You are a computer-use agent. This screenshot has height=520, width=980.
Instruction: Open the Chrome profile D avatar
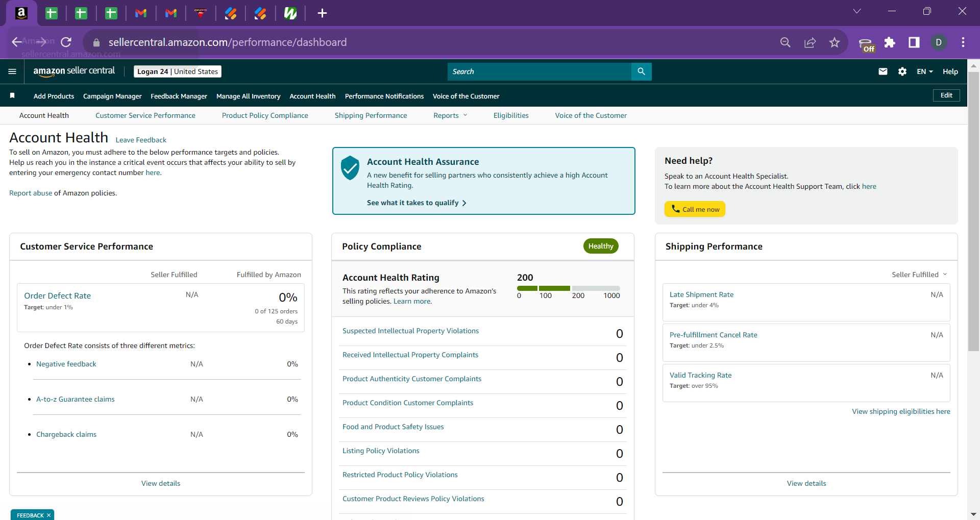click(x=939, y=42)
